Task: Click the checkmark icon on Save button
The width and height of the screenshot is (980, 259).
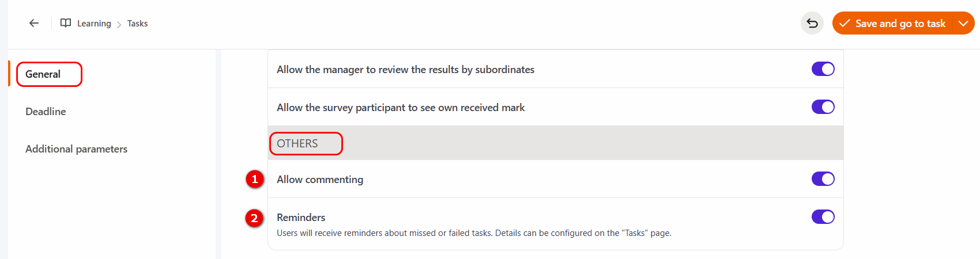Action: point(845,24)
